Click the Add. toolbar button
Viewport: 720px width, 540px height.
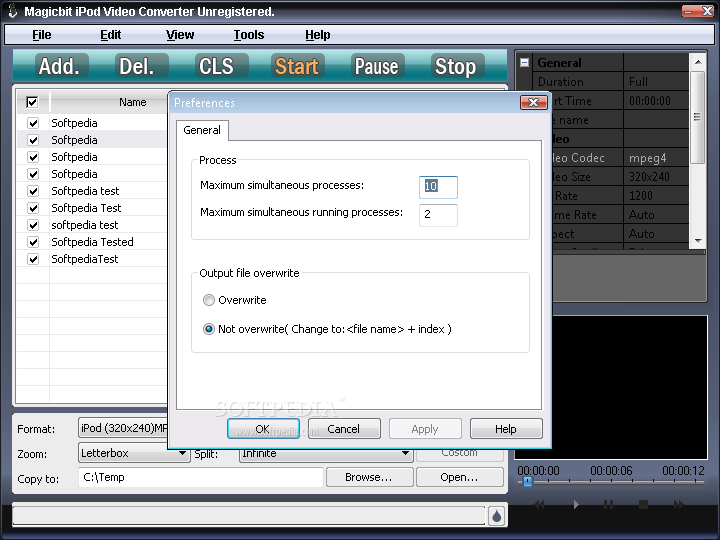tap(62, 66)
